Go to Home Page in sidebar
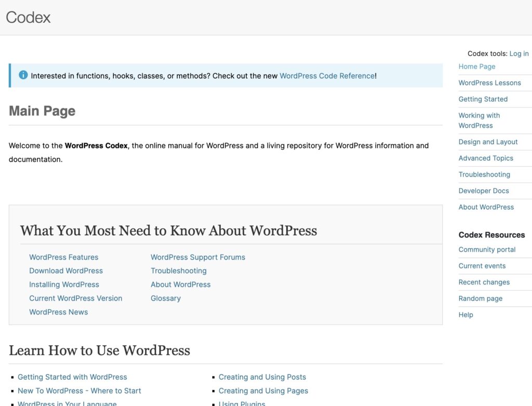 pyautogui.click(x=477, y=66)
